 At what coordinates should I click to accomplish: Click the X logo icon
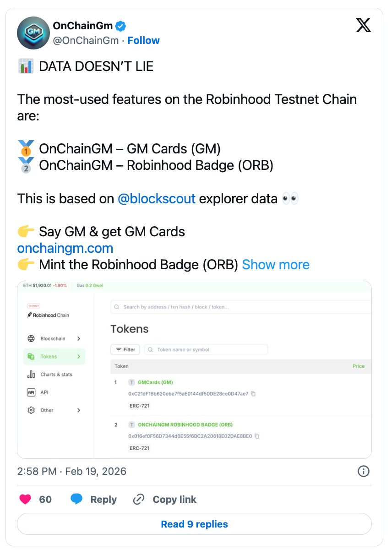(x=363, y=26)
